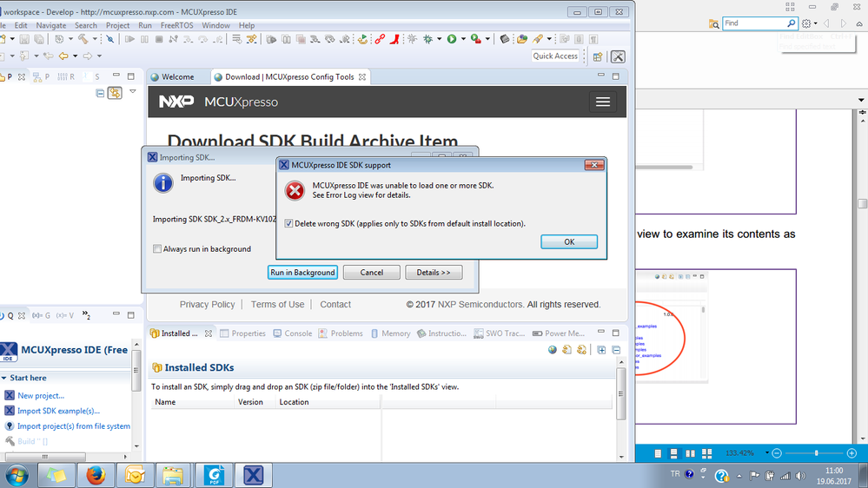Open the Project panel view menu triangle
Image resolution: width=868 pixels, height=488 pixels.
click(133, 91)
